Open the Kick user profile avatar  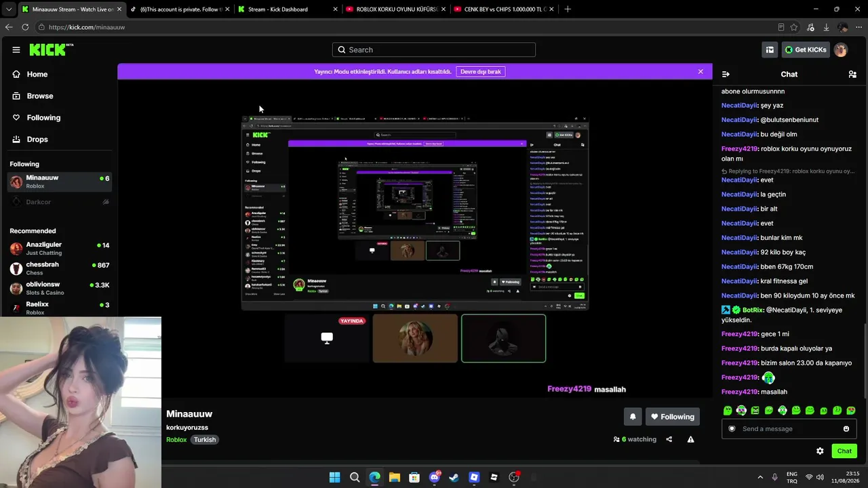tap(840, 49)
